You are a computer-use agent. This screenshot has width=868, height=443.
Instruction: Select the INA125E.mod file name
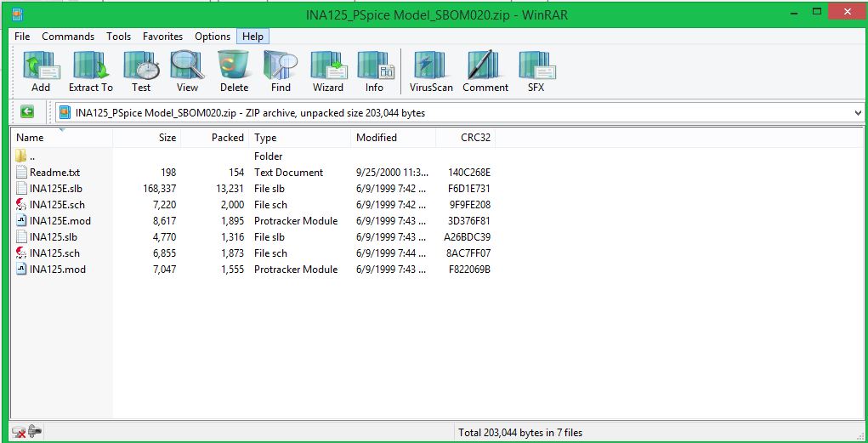click(x=60, y=220)
